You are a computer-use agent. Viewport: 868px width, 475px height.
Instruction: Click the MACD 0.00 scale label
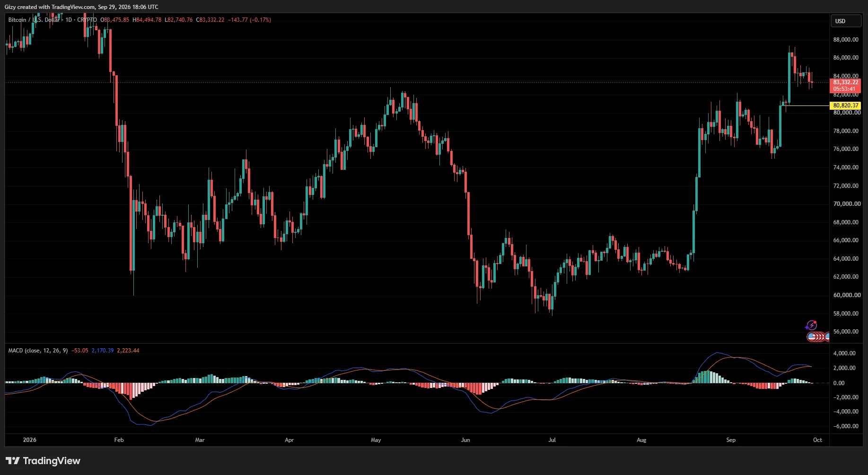839,383
